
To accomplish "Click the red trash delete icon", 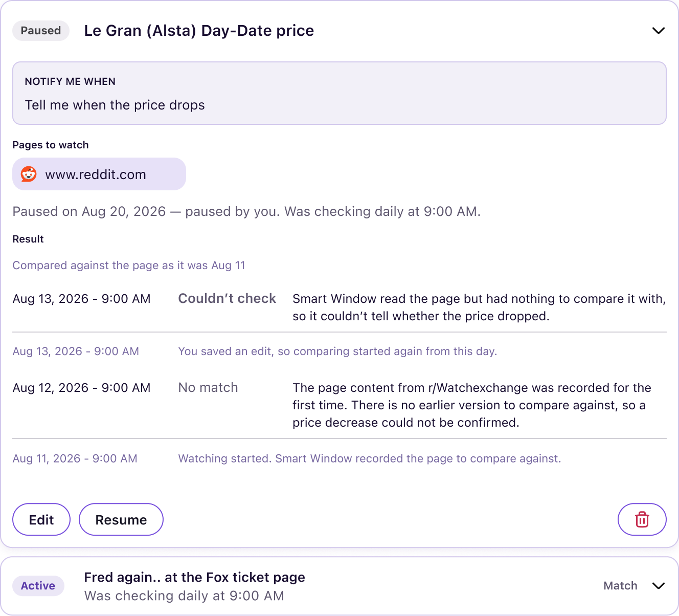I will 642,519.
